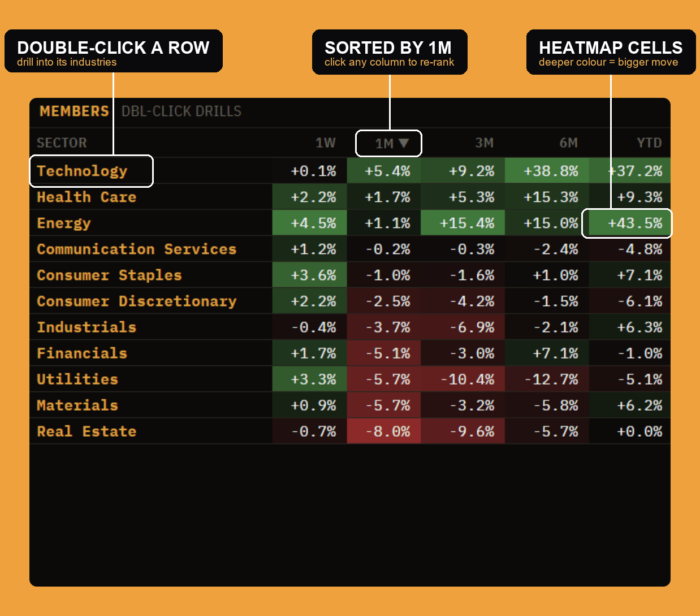This screenshot has height=616, width=700.
Task: Click Health Care's 3M cell +5.3%
Action: pyautogui.click(x=463, y=197)
